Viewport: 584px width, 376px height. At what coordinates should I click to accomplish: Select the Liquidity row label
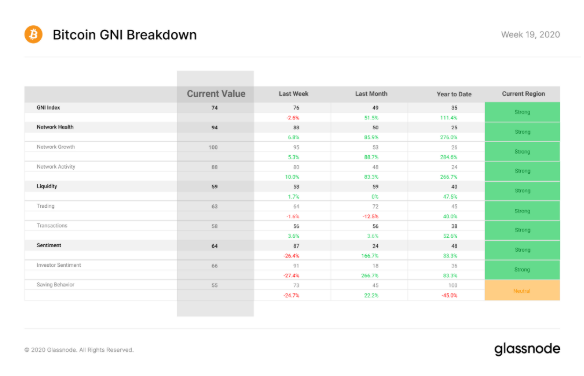(x=47, y=186)
